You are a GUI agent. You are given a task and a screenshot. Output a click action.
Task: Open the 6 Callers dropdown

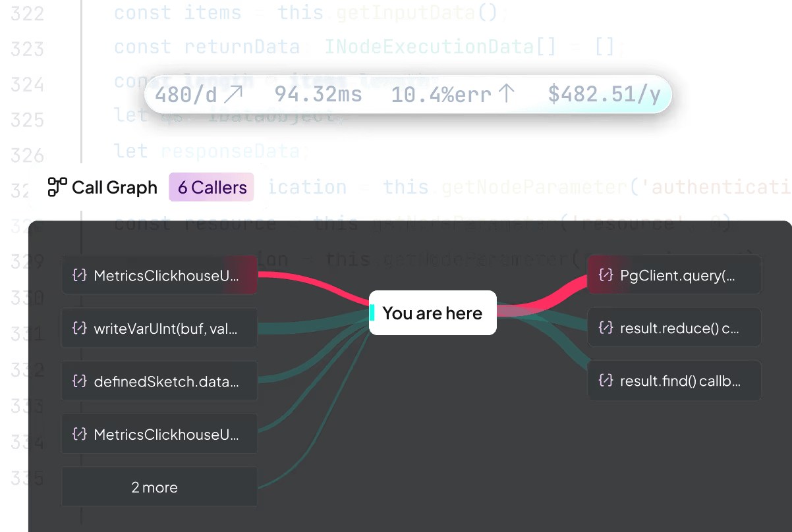click(211, 187)
